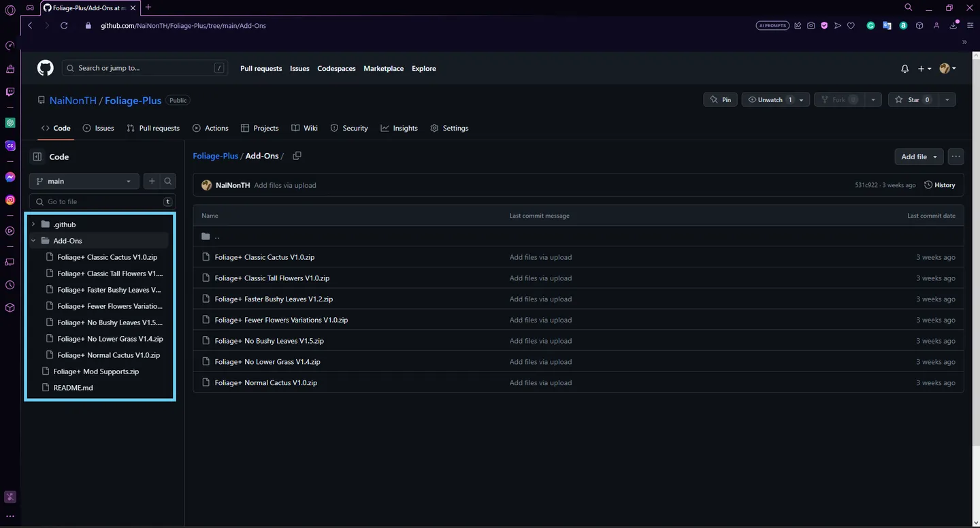The height and width of the screenshot is (528, 980).
Task: Reload the current page
Action: pyautogui.click(x=64, y=26)
